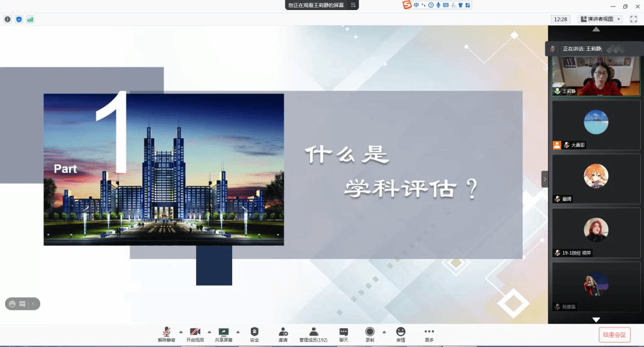Click red 结束会议 end meeting button
This screenshot has height=347, width=644.
(x=614, y=334)
